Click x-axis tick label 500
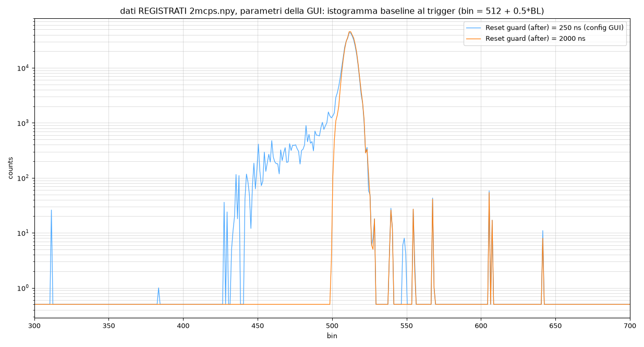 click(332, 326)
